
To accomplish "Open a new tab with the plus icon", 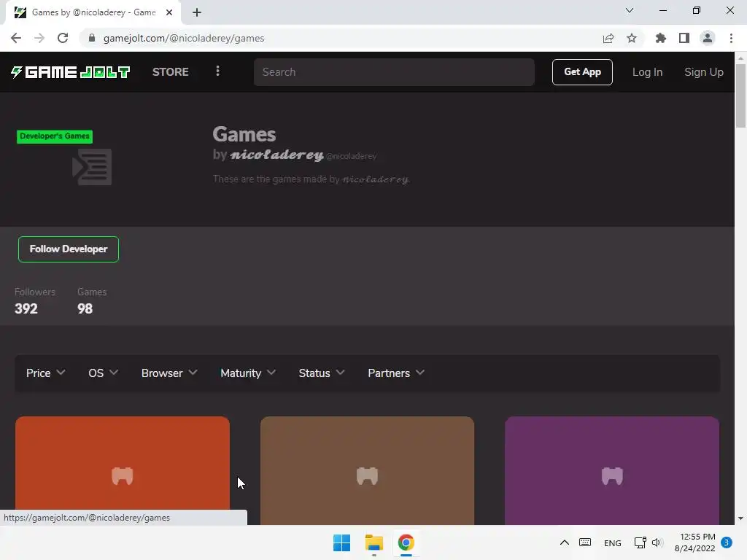I will pos(197,12).
